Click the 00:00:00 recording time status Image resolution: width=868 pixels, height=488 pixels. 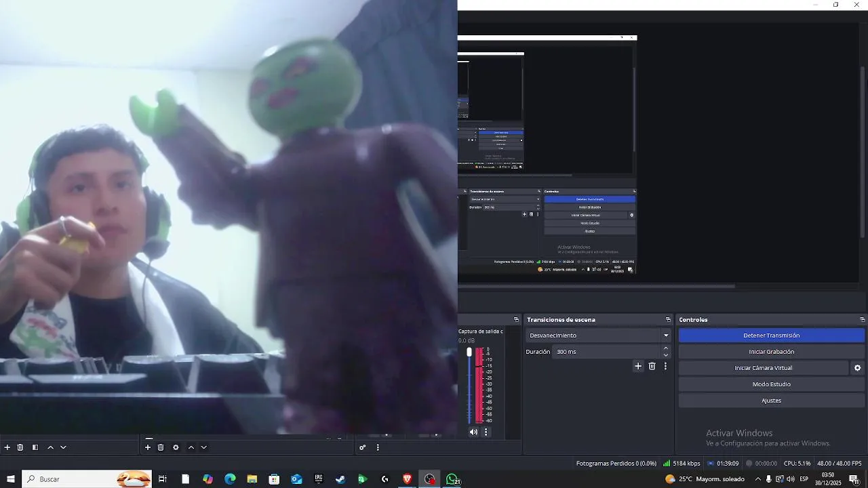click(x=762, y=464)
